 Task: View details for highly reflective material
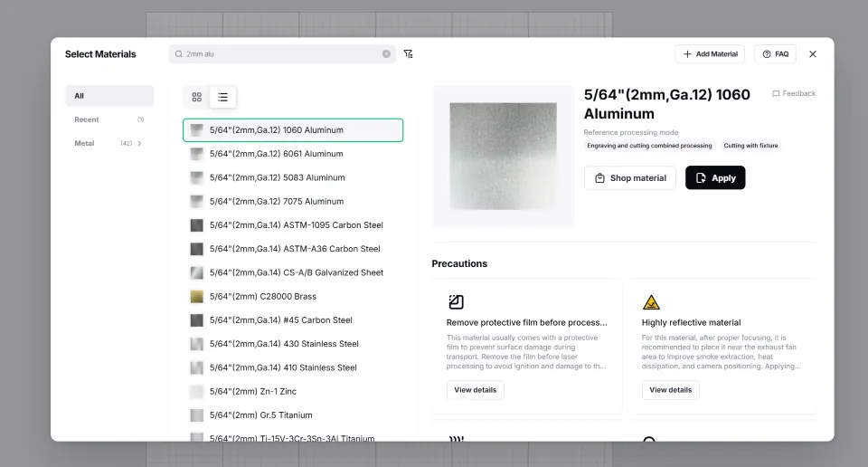670,390
